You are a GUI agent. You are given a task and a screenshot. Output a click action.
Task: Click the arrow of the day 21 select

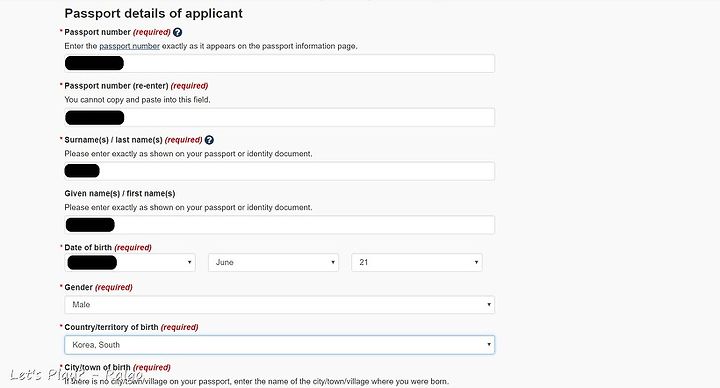point(476,263)
